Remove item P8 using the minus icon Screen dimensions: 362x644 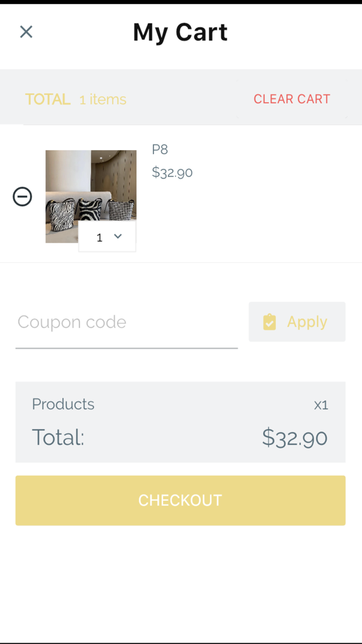coord(22,197)
